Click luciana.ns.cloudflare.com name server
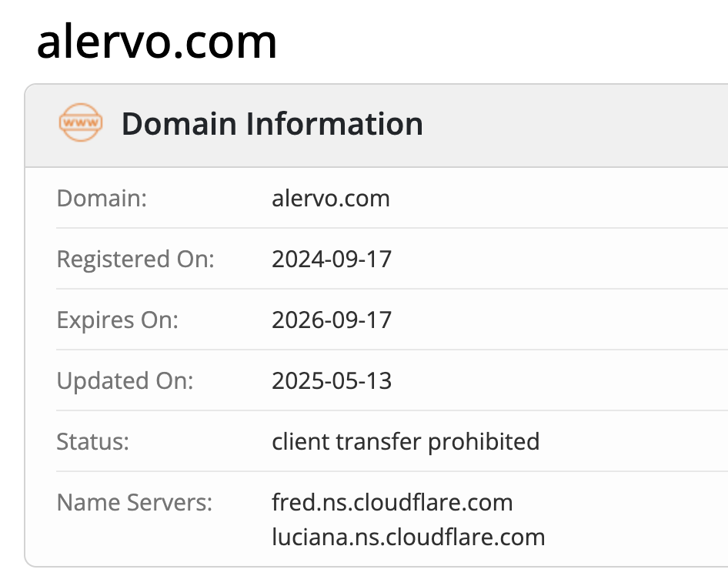728x576 pixels. pos(409,537)
